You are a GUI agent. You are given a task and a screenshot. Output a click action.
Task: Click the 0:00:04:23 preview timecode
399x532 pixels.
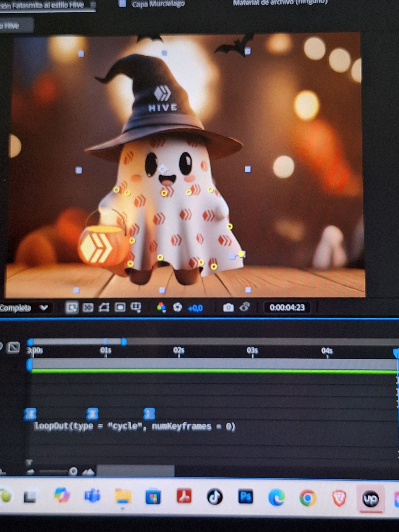coord(287,308)
